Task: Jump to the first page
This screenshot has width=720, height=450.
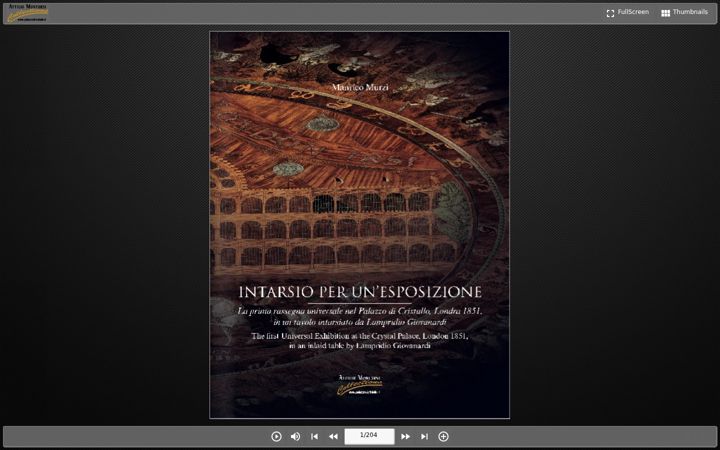Action: 315,436
